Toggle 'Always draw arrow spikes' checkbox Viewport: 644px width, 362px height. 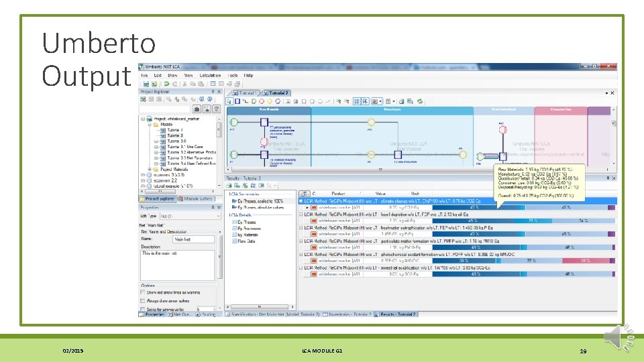point(142,300)
